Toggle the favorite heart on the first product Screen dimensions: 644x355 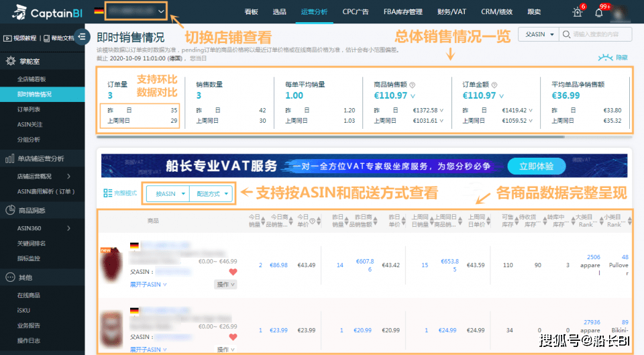tap(233, 272)
